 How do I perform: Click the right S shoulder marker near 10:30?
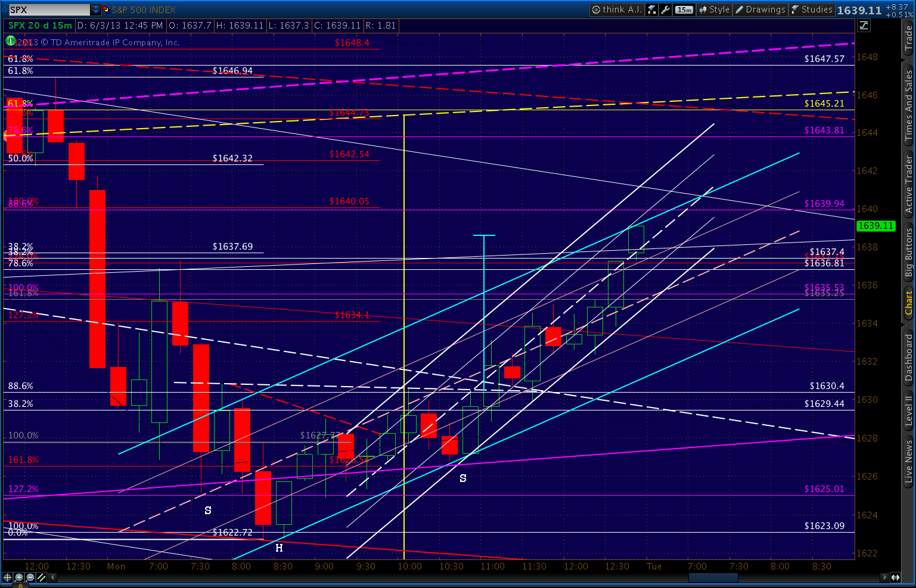click(462, 478)
